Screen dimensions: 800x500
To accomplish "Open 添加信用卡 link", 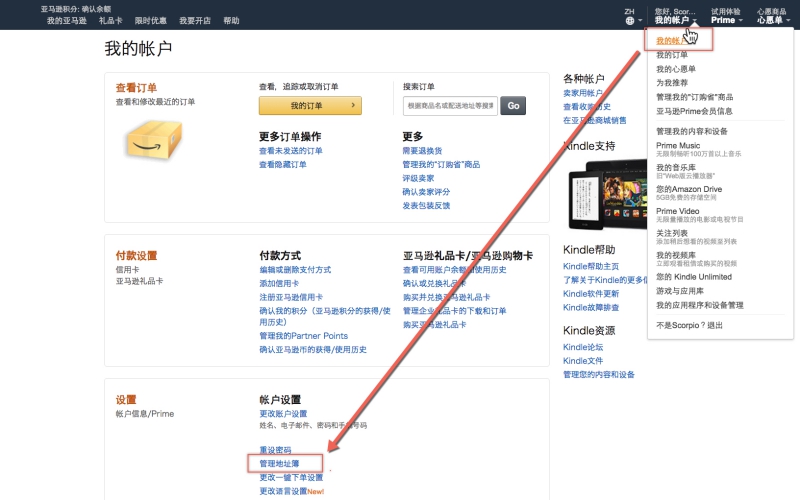I will click(279, 284).
